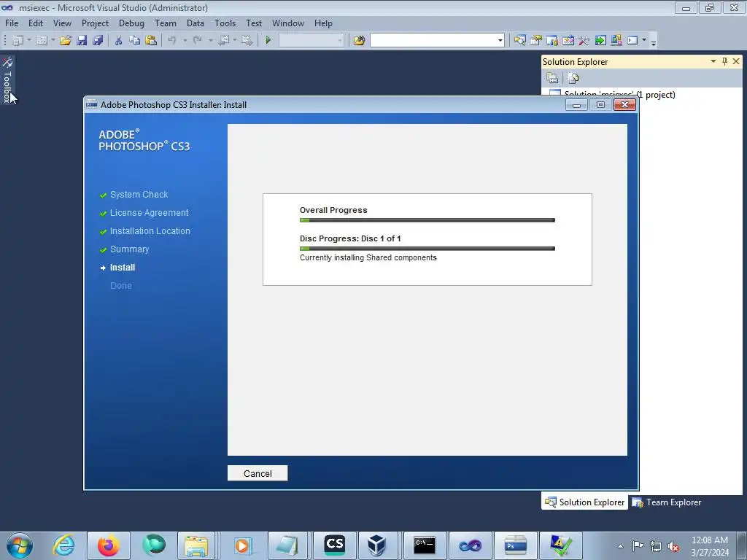Open the Project menu
The width and height of the screenshot is (747, 560).
tap(95, 23)
